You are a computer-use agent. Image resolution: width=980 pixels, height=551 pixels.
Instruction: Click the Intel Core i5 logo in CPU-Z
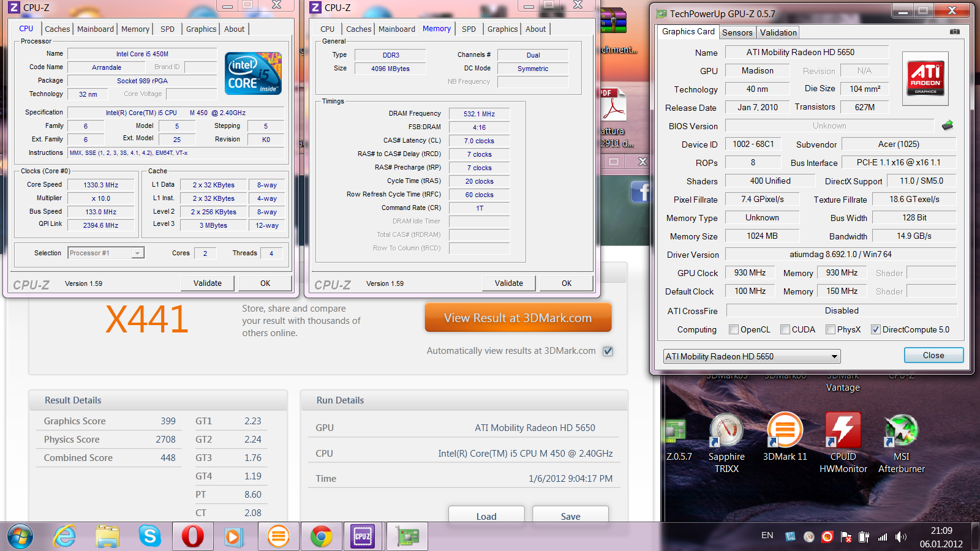click(254, 73)
